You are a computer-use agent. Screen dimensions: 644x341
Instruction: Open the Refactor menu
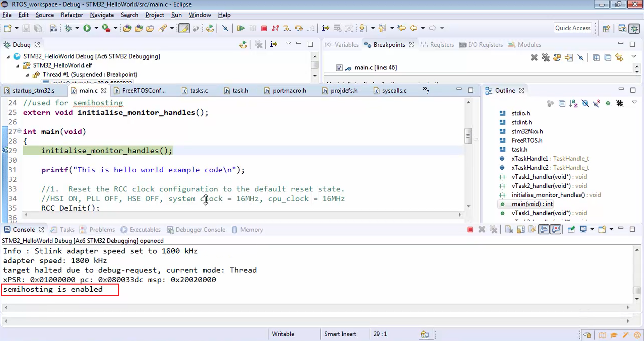(72, 15)
